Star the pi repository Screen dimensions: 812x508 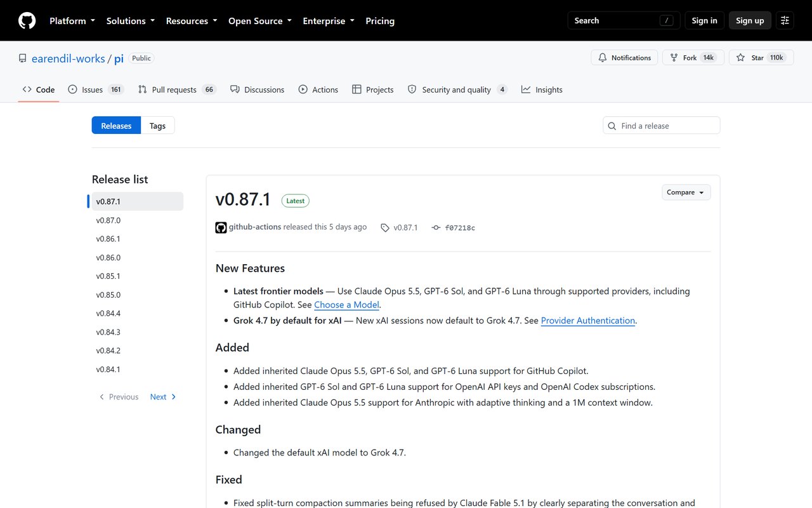point(761,58)
